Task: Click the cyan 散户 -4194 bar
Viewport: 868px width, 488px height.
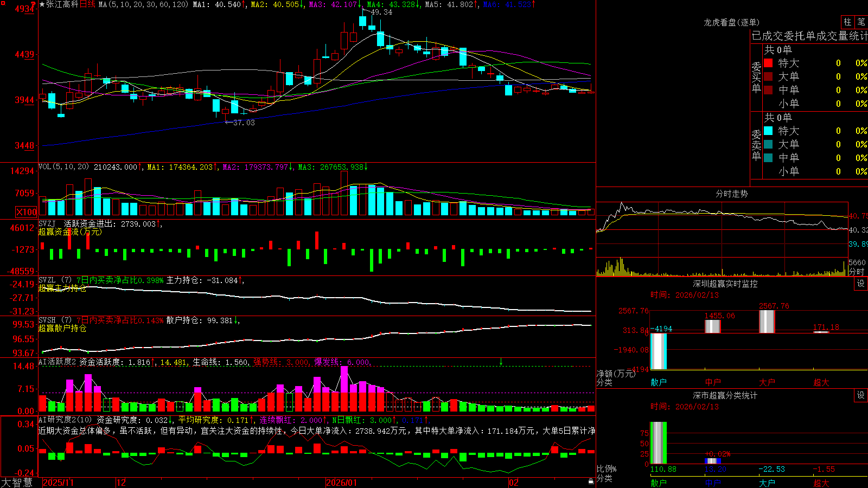Action: tap(659, 351)
